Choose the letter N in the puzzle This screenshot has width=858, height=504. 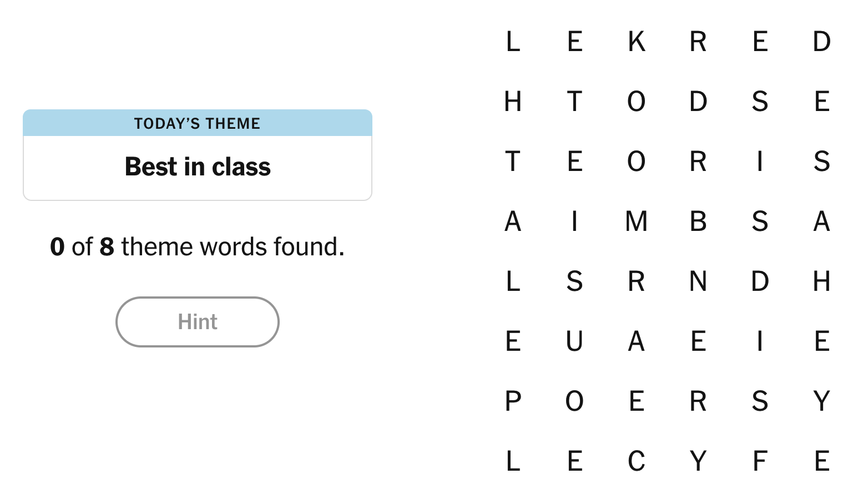(x=698, y=281)
